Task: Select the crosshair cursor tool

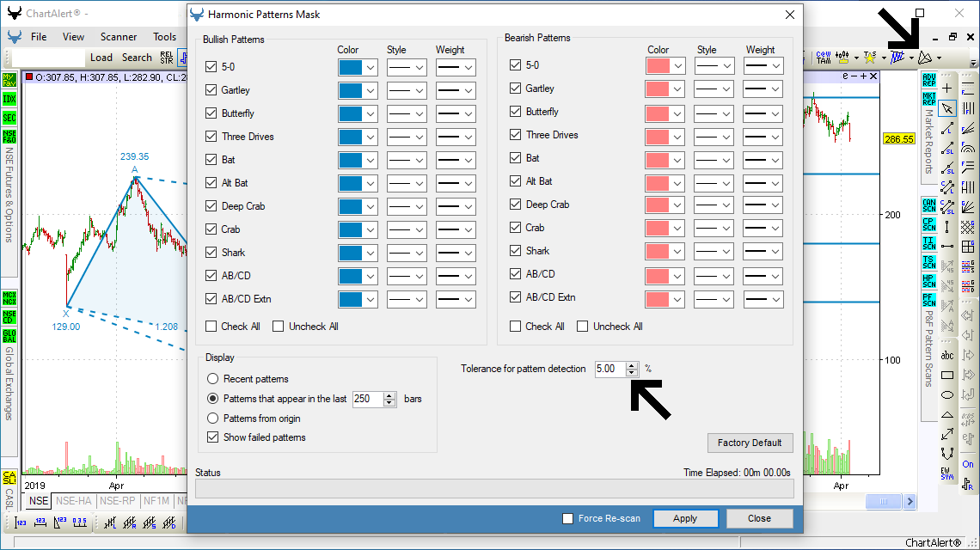Action: [947, 89]
